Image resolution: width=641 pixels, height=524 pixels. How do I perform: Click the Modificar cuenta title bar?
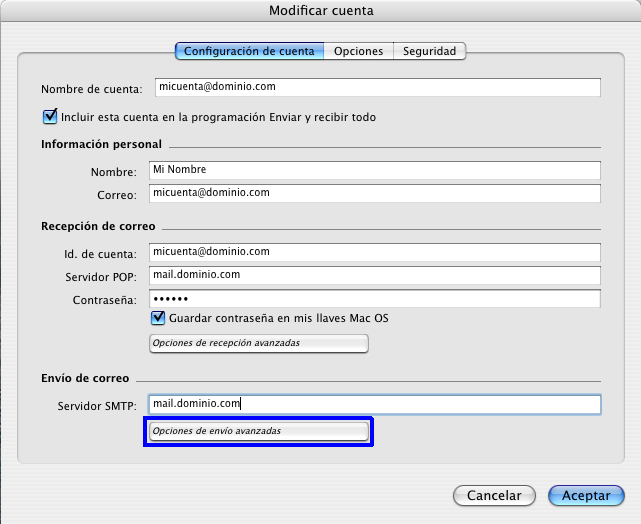point(320,10)
